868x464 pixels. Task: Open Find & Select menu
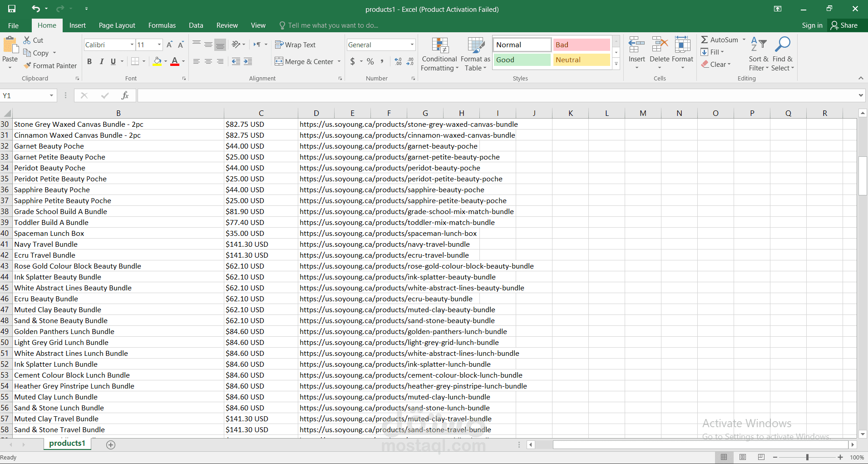click(783, 54)
